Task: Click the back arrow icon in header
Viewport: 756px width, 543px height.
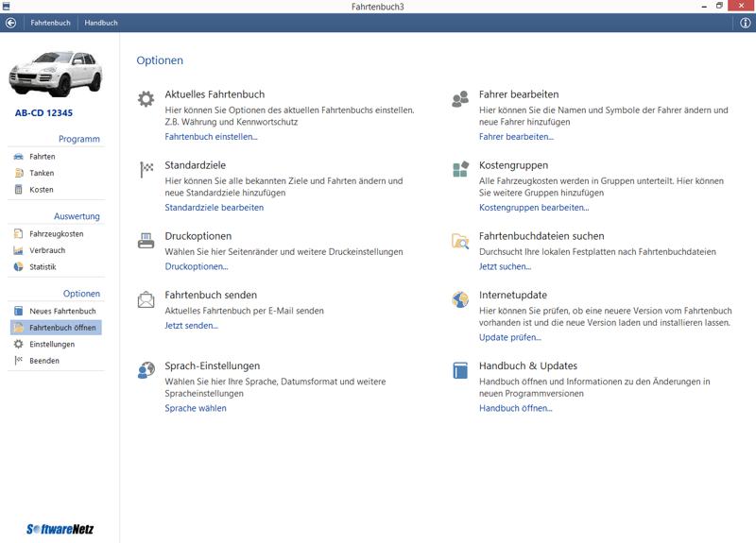Action: [11, 23]
